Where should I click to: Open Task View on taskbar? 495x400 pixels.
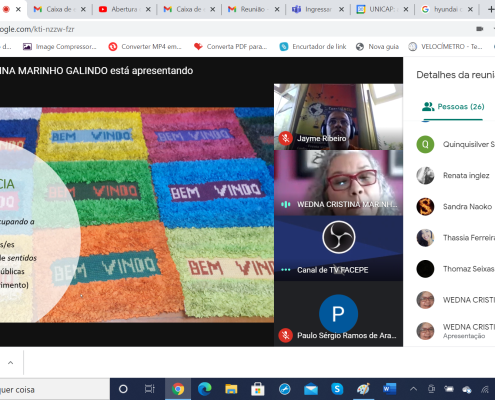coord(150,389)
